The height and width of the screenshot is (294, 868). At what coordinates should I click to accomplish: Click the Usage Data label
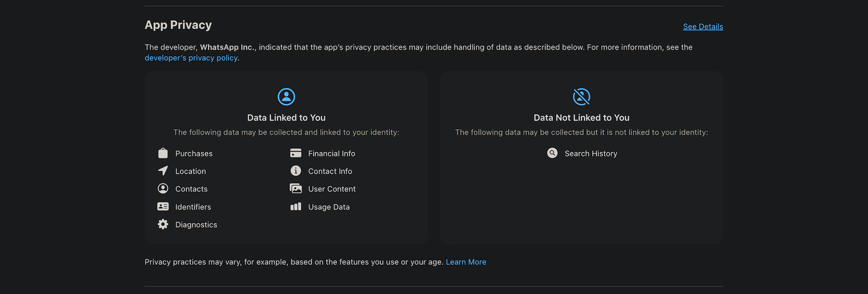pos(329,207)
